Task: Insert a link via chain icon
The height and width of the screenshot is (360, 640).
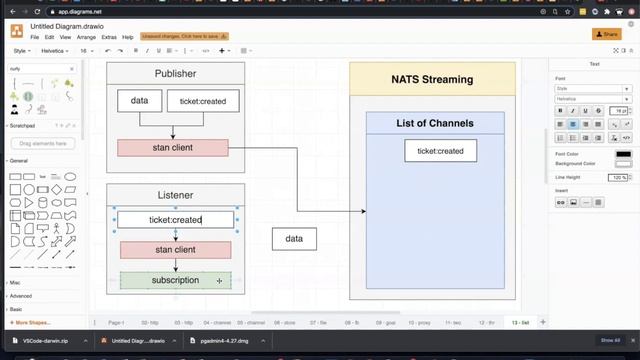Action: (x=560, y=202)
